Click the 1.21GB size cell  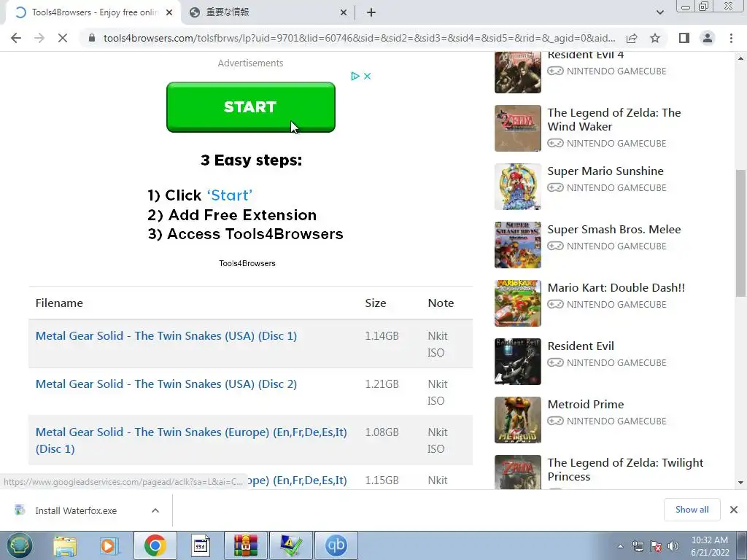382,384
